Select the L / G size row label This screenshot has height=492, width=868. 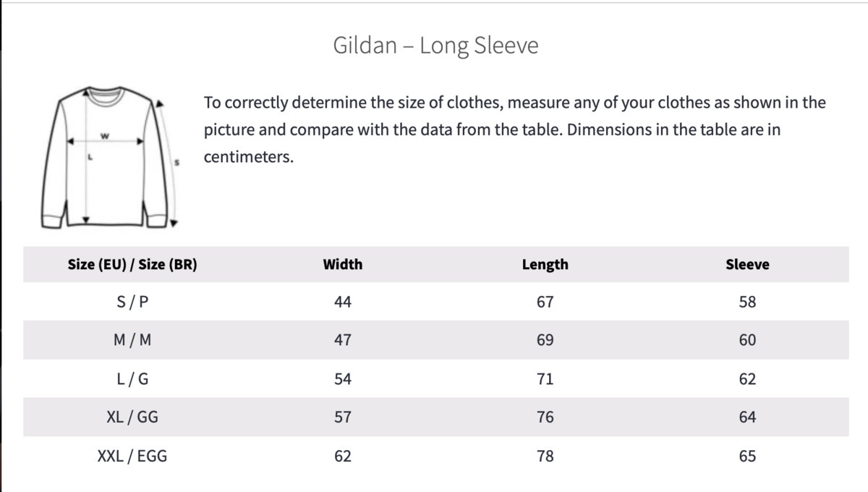tap(132, 378)
